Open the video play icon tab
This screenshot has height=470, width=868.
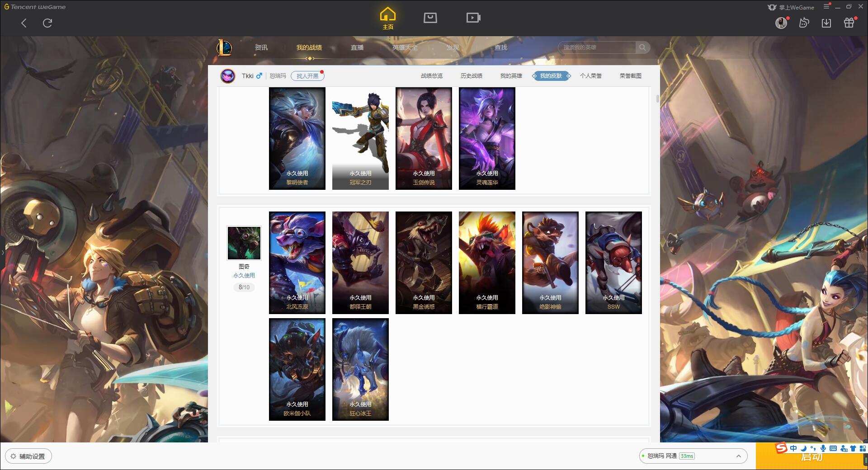point(473,18)
